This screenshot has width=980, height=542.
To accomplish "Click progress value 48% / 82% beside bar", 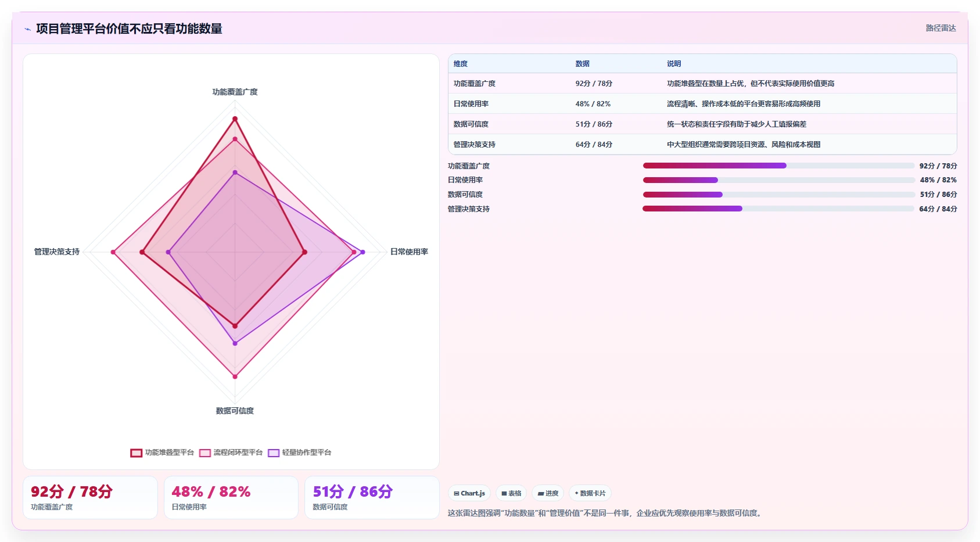I will click(x=938, y=180).
